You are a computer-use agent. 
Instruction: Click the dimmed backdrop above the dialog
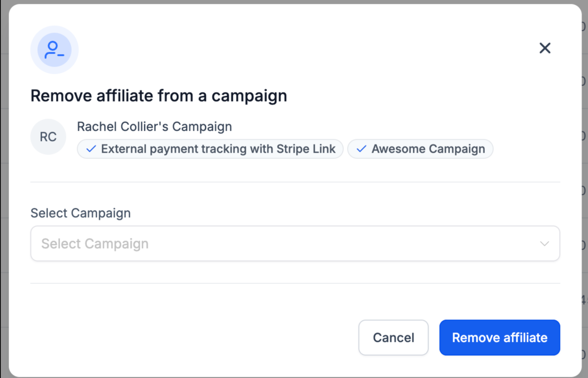(294, 2)
